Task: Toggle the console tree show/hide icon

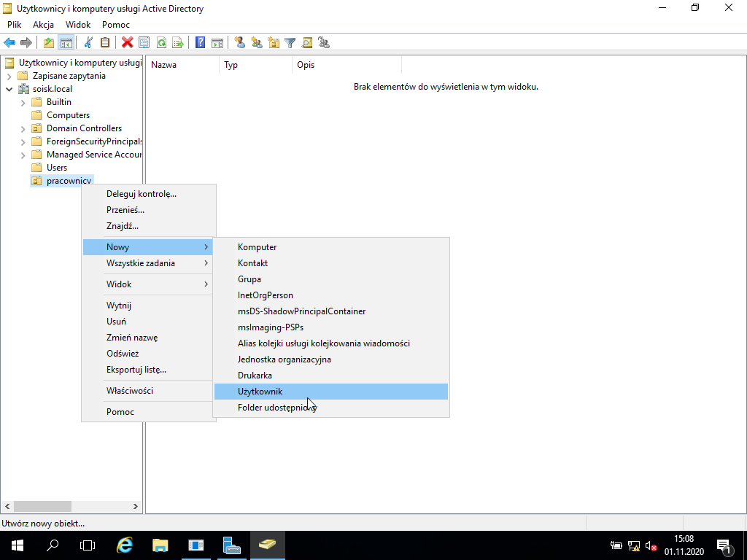Action: pos(66,42)
